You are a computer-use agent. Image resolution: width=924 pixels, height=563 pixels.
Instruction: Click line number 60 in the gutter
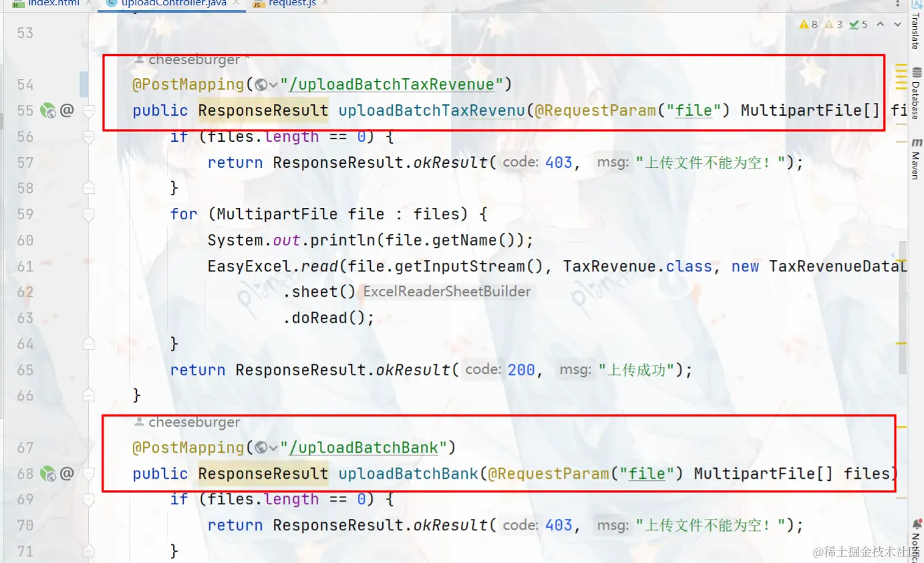click(x=25, y=241)
